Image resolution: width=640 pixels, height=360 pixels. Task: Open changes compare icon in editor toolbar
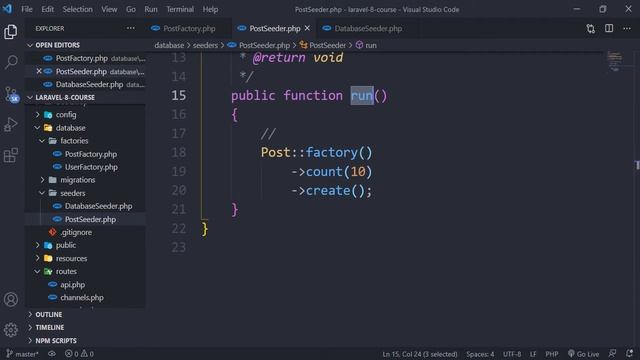[591, 29]
